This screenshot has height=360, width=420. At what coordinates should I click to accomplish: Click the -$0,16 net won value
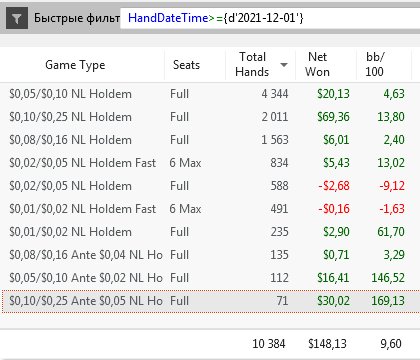(334, 209)
